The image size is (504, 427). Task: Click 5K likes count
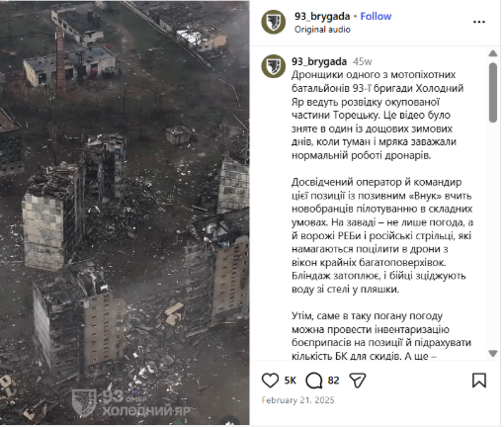pyautogui.click(x=290, y=381)
